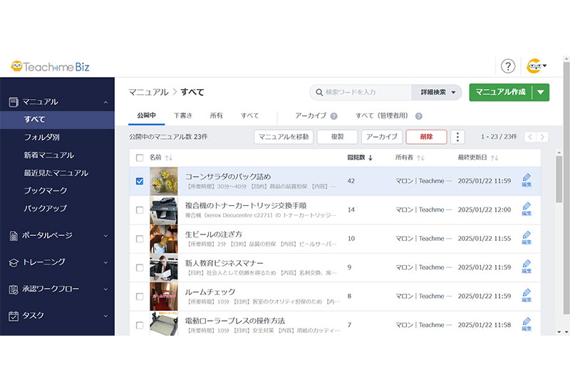The width and height of the screenshot is (570, 392).
Task: Expand the マニュアル作成 dropdown arrow
Action: coord(541,92)
